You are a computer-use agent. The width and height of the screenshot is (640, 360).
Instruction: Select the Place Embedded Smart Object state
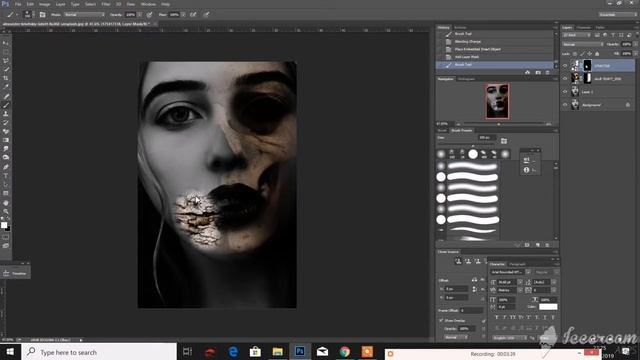click(495, 49)
